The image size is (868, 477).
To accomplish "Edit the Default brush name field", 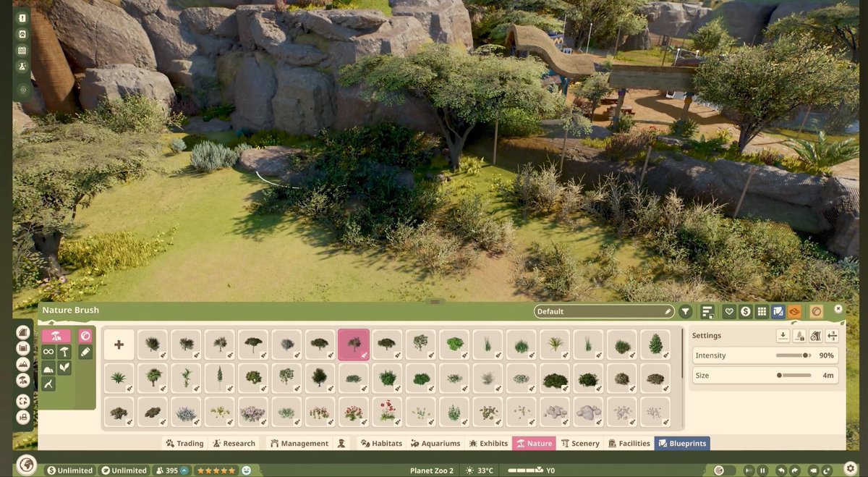I will click(x=604, y=311).
